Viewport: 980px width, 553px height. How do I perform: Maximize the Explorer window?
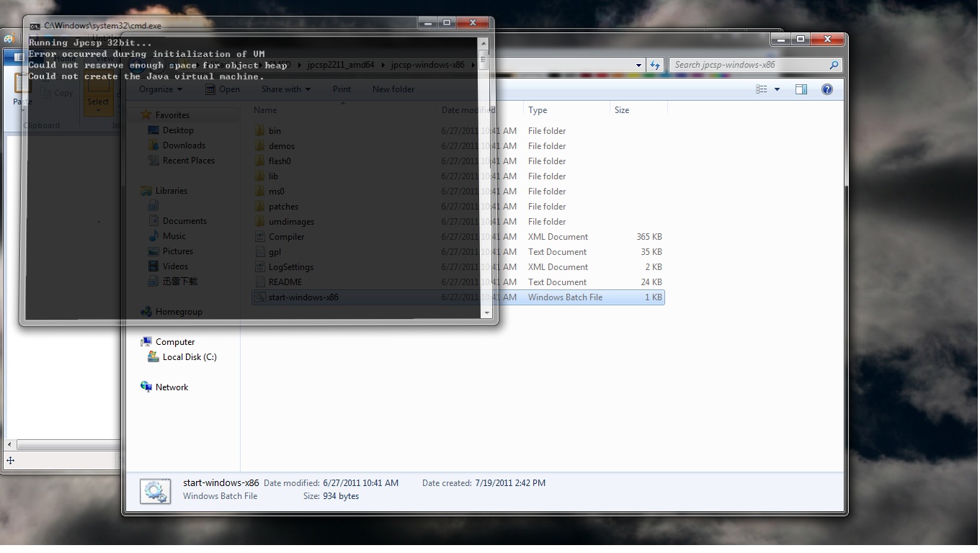pos(799,39)
